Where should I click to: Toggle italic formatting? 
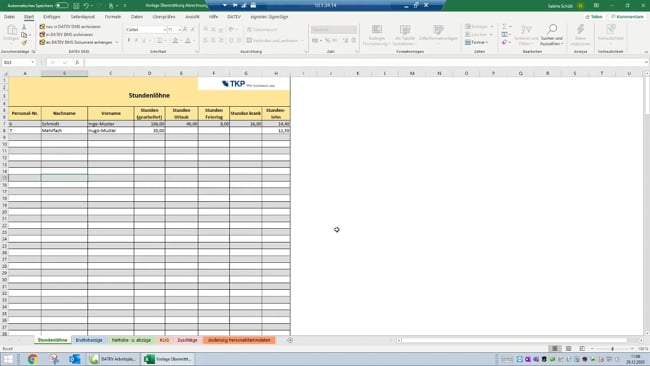(x=136, y=41)
